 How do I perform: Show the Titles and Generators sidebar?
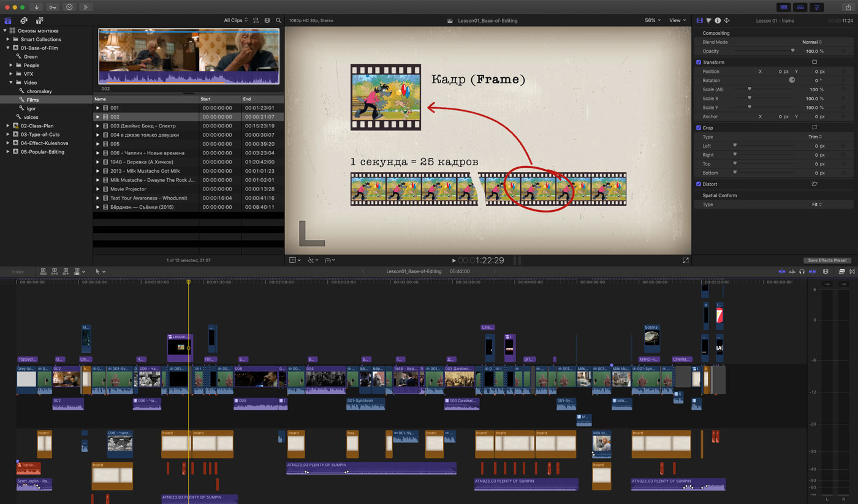point(40,20)
